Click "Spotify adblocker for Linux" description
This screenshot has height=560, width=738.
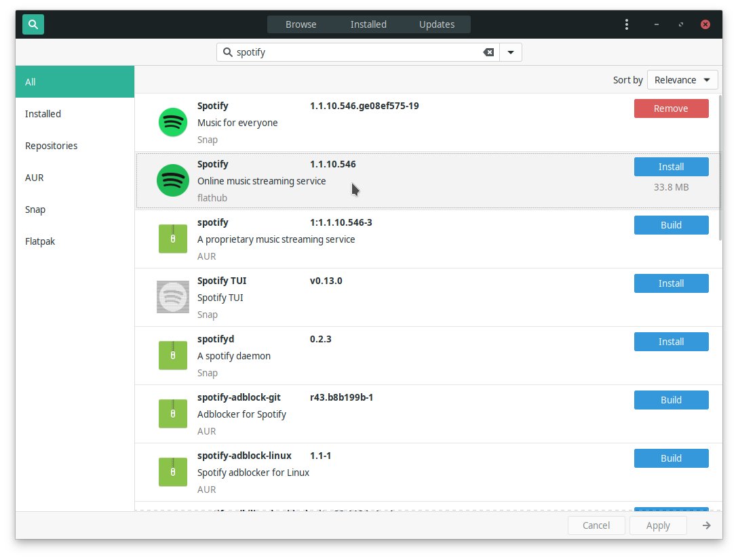click(x=253, y=473)
